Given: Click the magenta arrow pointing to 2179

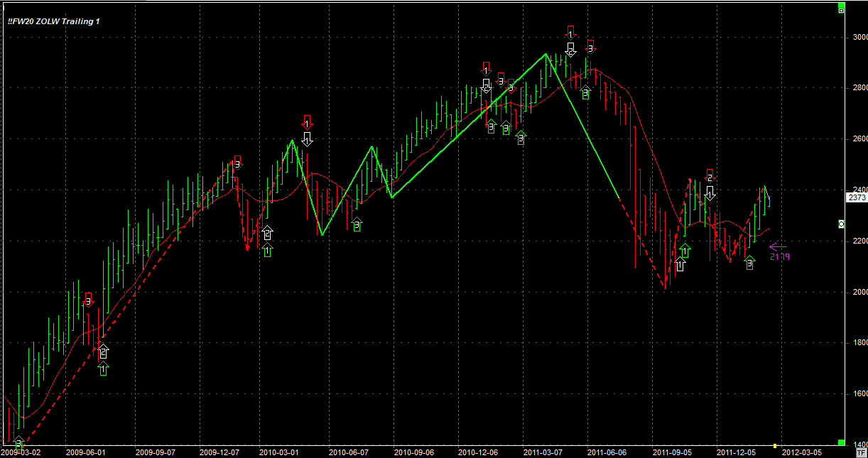Looking at the screenshot, I should tap(778, 246).
